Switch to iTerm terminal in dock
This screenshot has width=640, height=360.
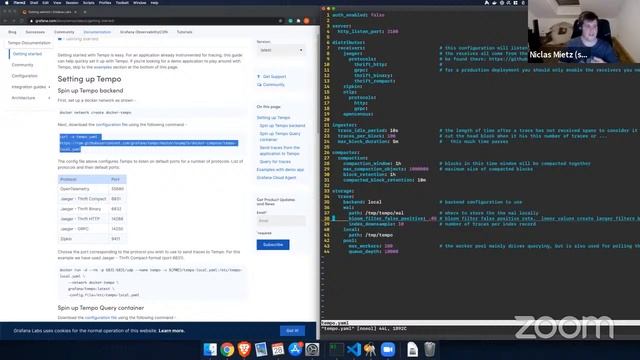[x=336, y=350]
